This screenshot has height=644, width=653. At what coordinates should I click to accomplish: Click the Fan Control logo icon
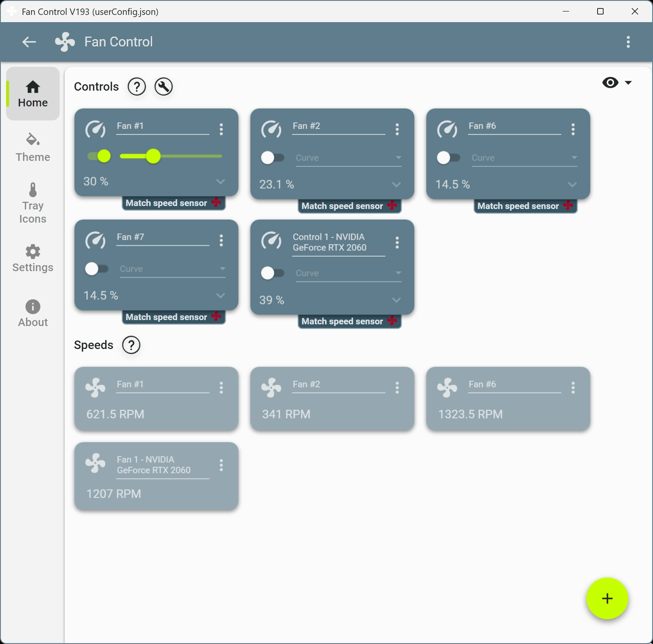(x=65, y=42)
